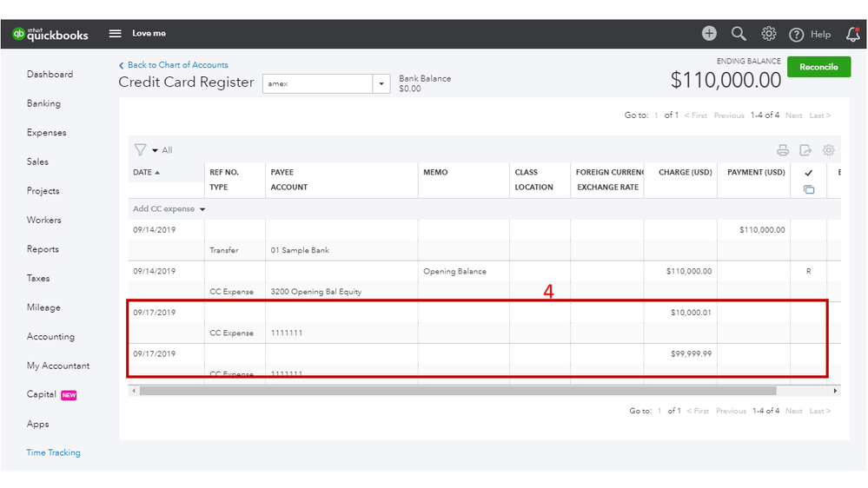
Task: Open the search magnifier
Action: click(739, 34)
